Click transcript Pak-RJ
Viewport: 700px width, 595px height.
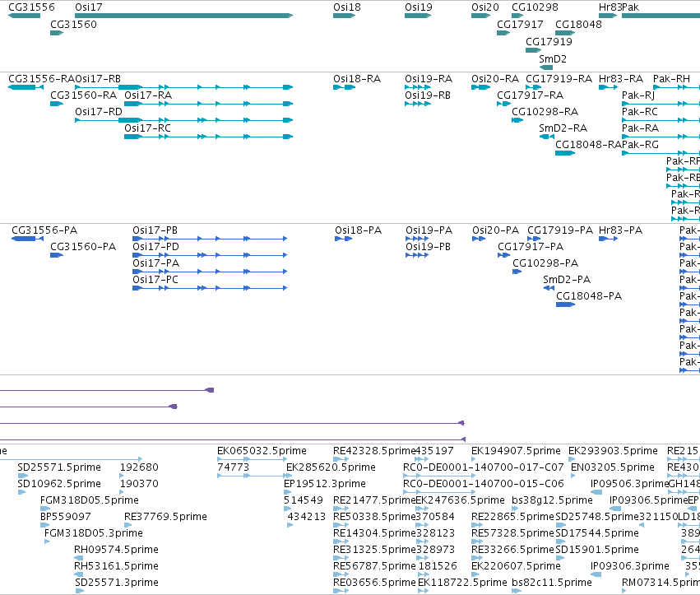tap(638, 95)
